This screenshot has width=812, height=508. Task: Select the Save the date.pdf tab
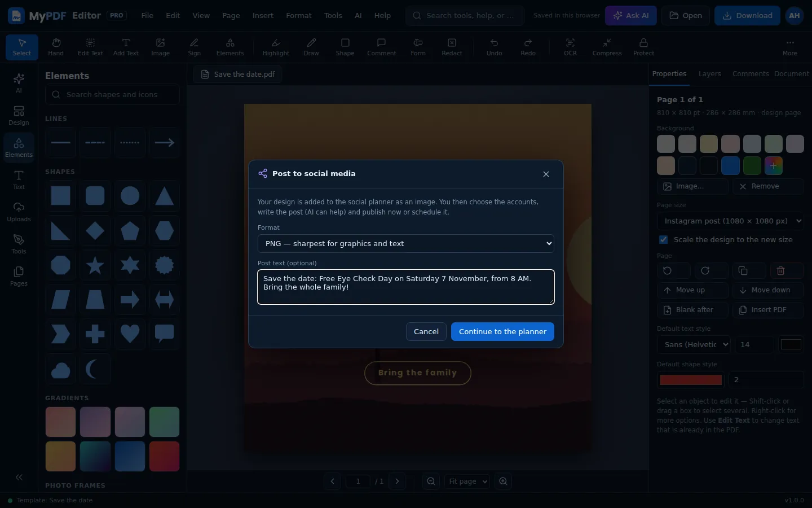click(x=238, y=75)
